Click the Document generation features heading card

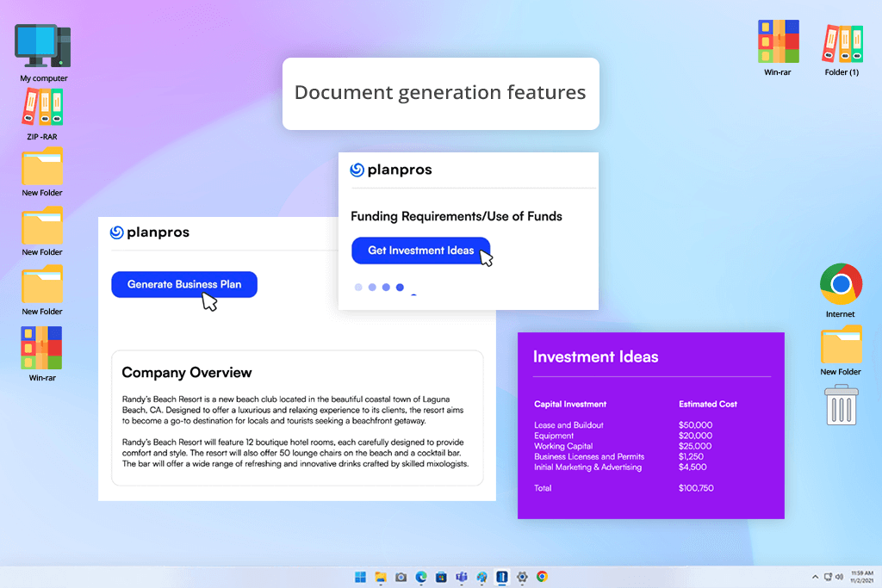tap(440, 93)
